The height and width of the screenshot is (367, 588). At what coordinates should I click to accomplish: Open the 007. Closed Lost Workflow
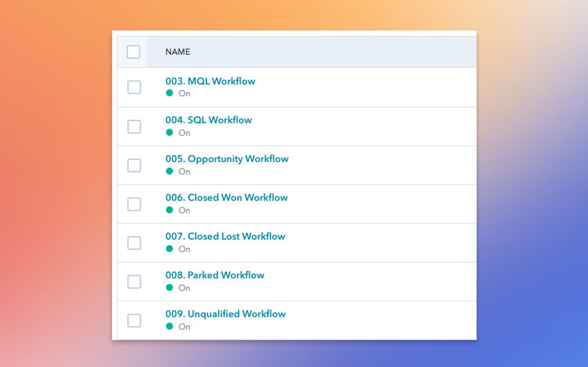coord(225,236)
